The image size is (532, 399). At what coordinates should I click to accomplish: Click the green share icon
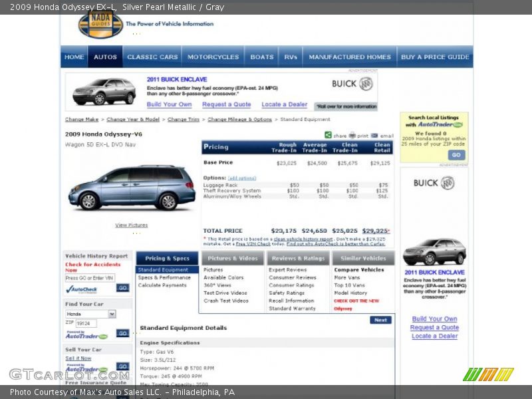328,134
